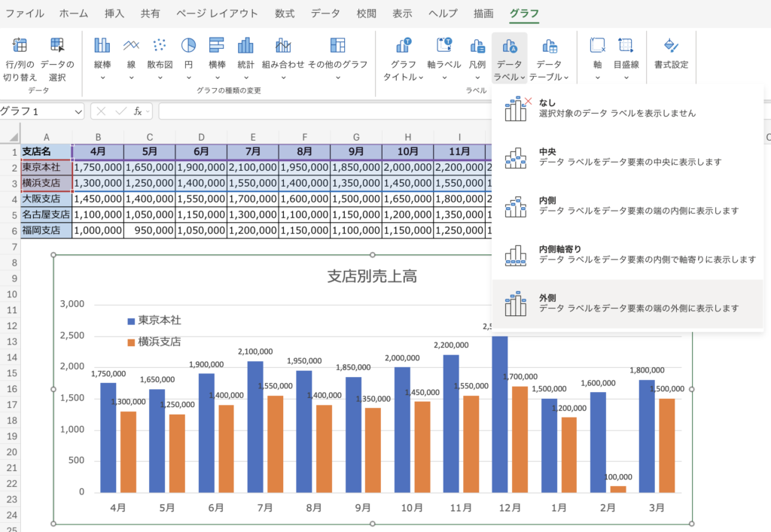Viewport: 771px width, 532px height.
Task: Click the orange 12月 bar for 横浜支店
Action: (520, 439)
